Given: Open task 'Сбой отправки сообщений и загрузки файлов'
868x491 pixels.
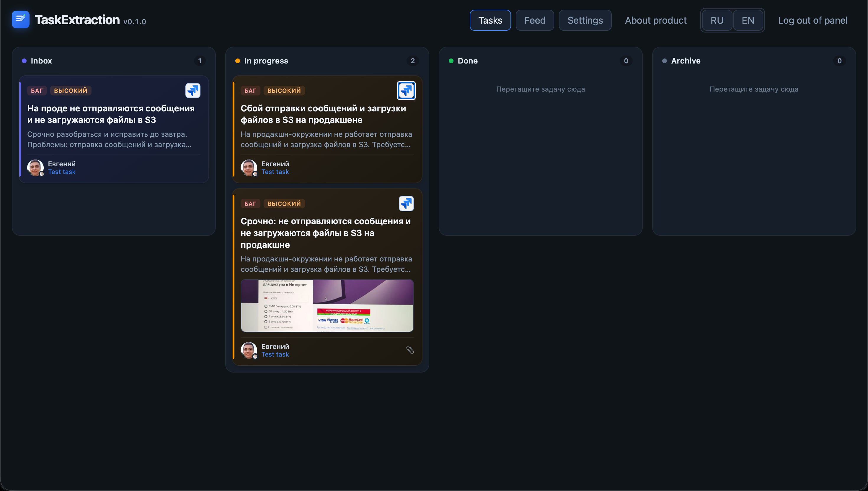Looking at the screenshot, I should coord(323,114).
